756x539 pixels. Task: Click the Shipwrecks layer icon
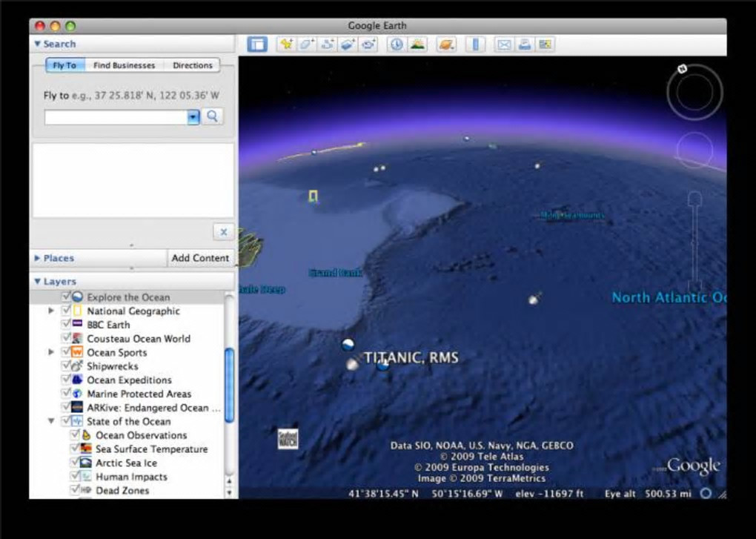click(x=77, y=366)
